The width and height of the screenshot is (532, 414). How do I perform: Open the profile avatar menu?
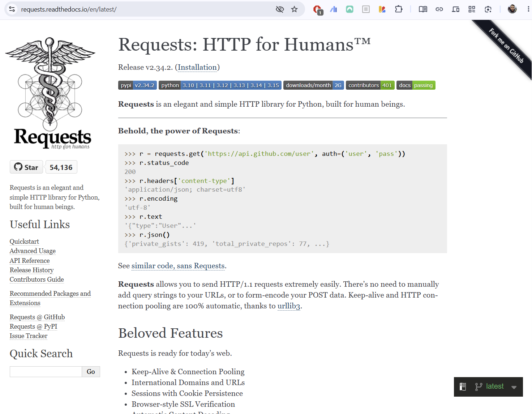click(x=512, y=9)
